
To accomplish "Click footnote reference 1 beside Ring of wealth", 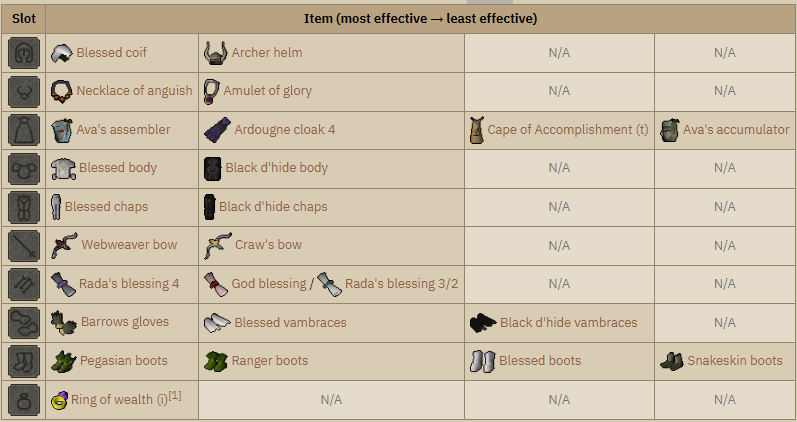I will (x=175, y=396).
